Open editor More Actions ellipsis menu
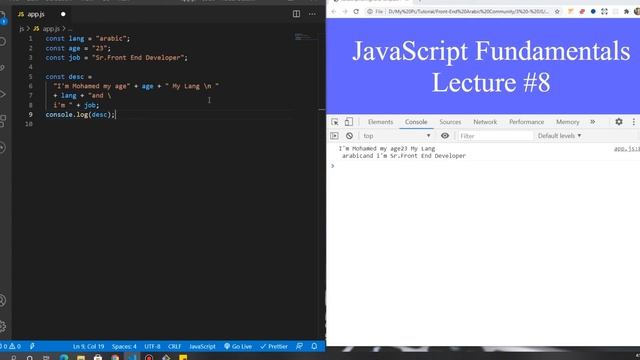This screenshot has height=360, width=640. pos(312,14)
